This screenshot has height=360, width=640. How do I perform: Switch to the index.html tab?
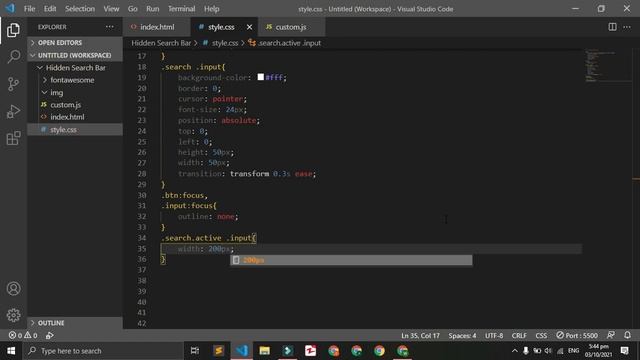(156, 27)
